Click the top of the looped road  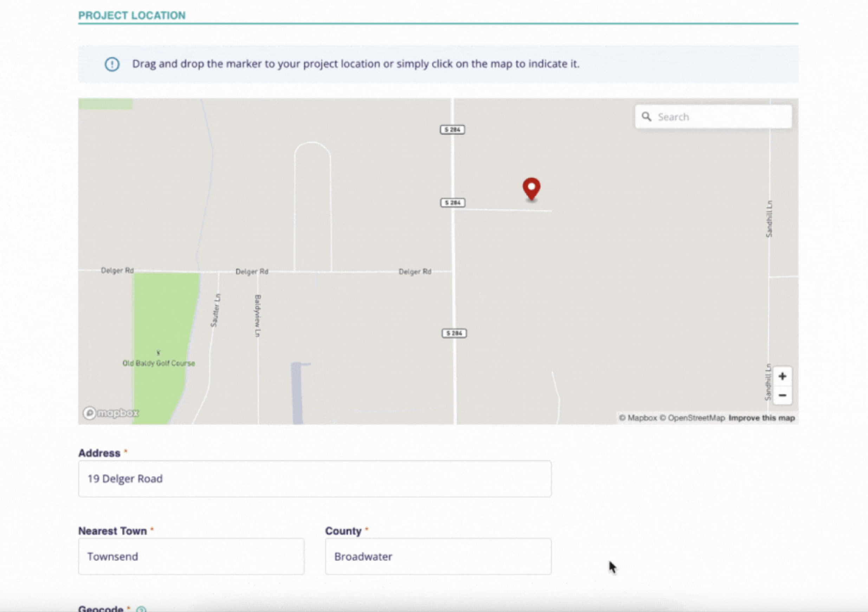pyautogui.click(x=312, y=143)
